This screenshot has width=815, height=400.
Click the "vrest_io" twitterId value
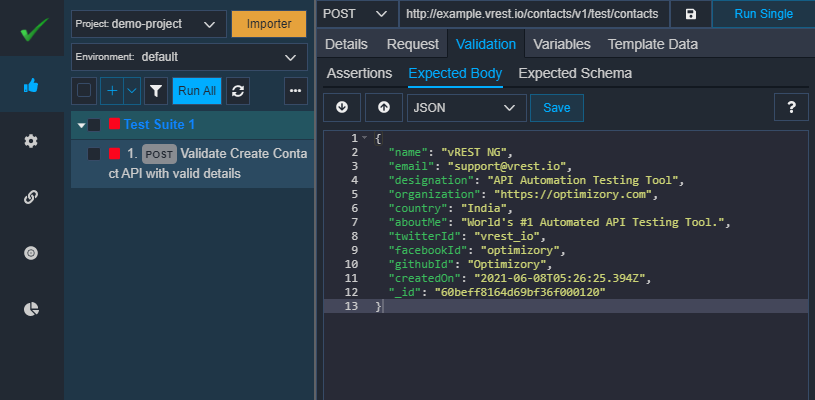pos(507,236)
